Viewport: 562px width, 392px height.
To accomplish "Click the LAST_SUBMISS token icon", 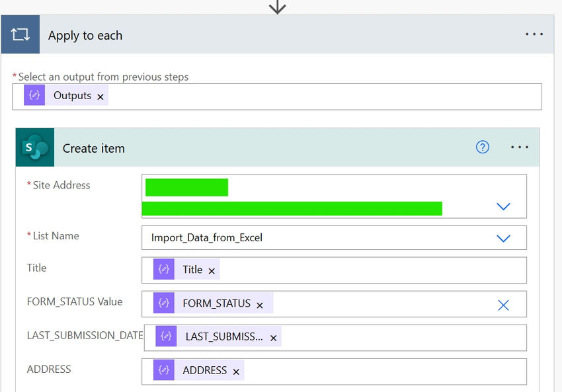I will pos(165,336).
